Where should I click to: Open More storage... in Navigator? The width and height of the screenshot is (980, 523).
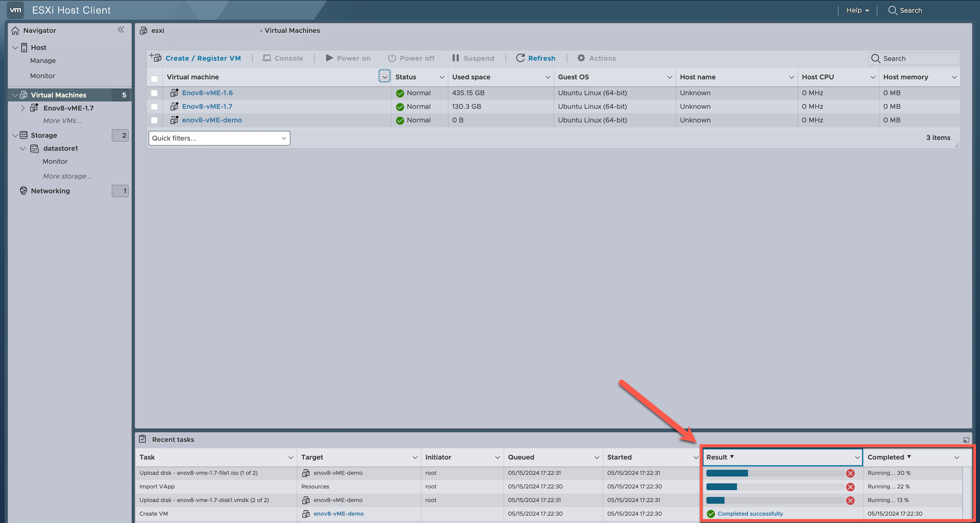click(x=67, y=176)
